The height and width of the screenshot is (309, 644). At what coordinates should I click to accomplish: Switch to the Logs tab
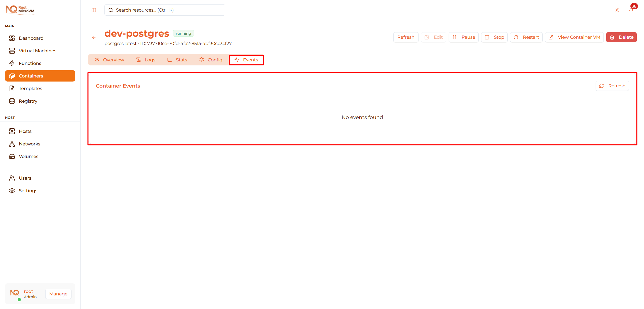tap(145, 60)
